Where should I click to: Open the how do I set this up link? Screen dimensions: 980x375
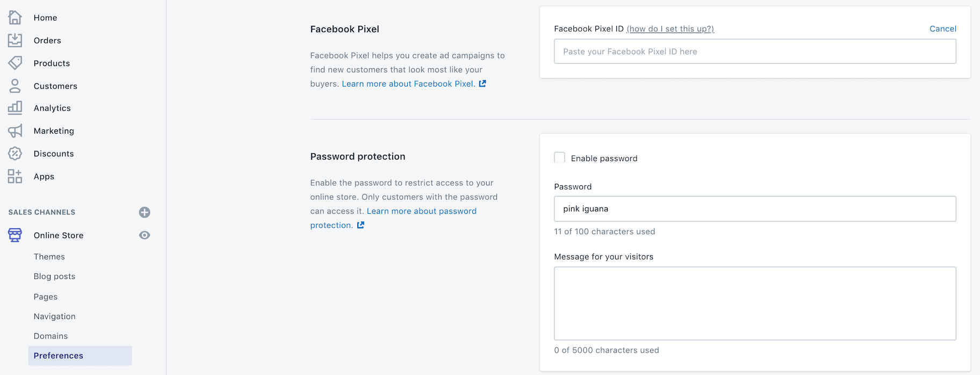click(669, 28)
